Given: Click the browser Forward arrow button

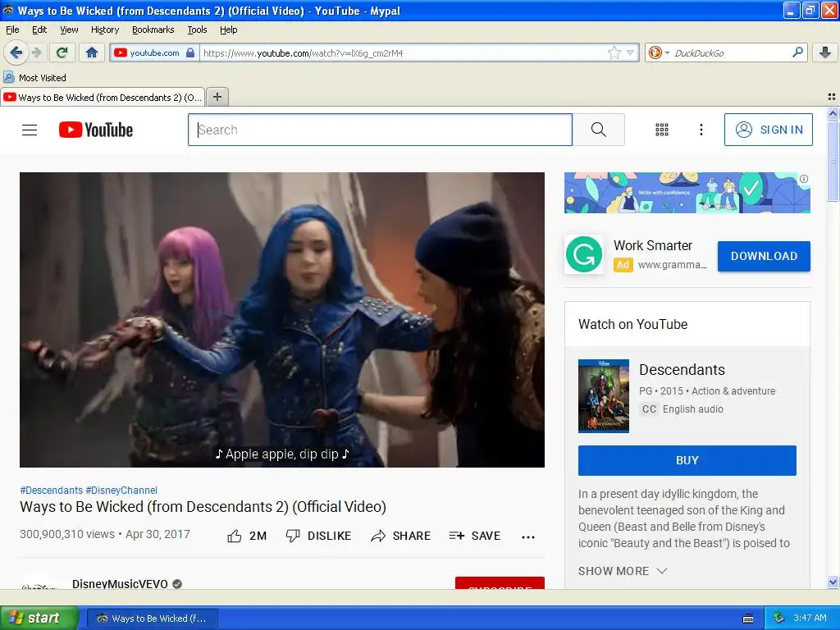Looking at the screenshot, I should tap(37, 52).
